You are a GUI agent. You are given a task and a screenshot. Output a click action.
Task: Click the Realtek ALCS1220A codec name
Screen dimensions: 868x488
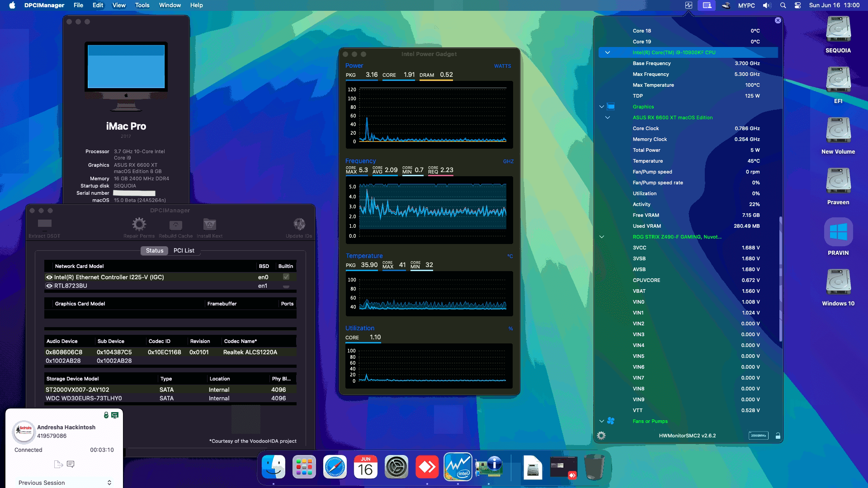(x=250, y=352)
